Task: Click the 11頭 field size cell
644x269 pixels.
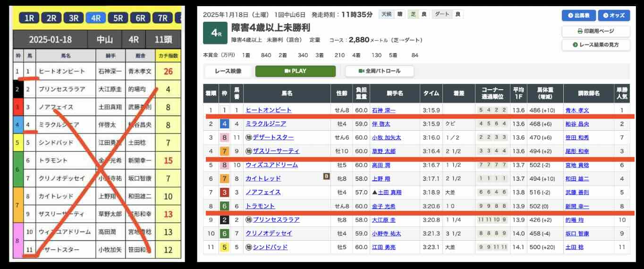Action: click(163, 40)
